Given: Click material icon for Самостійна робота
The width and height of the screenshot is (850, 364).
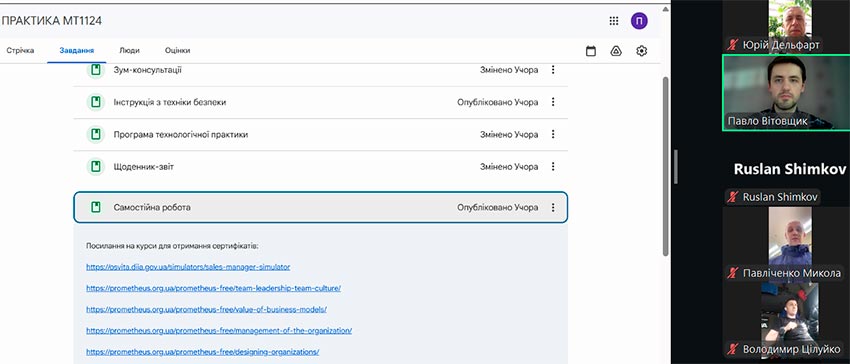Looking at the screenshot, I should (96, 207).
